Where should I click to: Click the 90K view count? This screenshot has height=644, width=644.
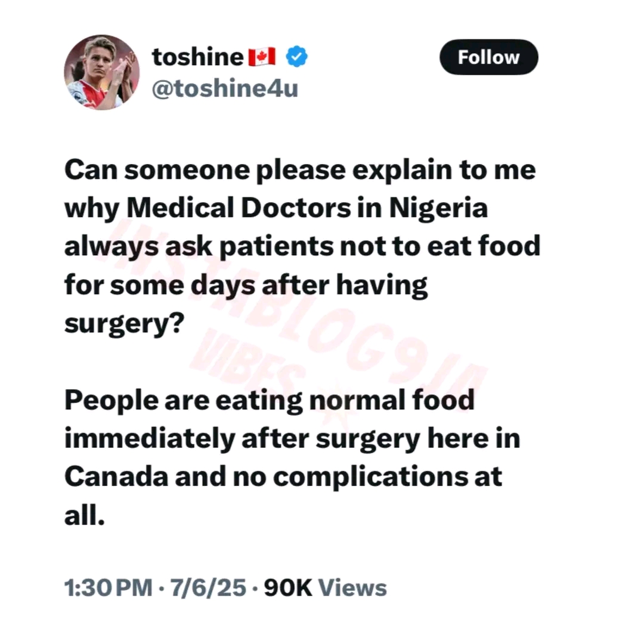coord(289,587)
